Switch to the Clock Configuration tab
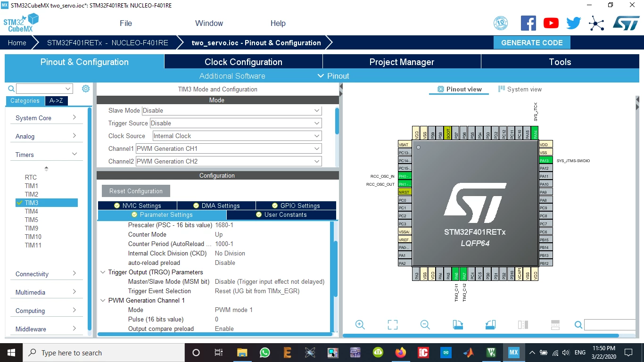Image resolution: width=644 pixels, height=362 pixels. [243, 62]
